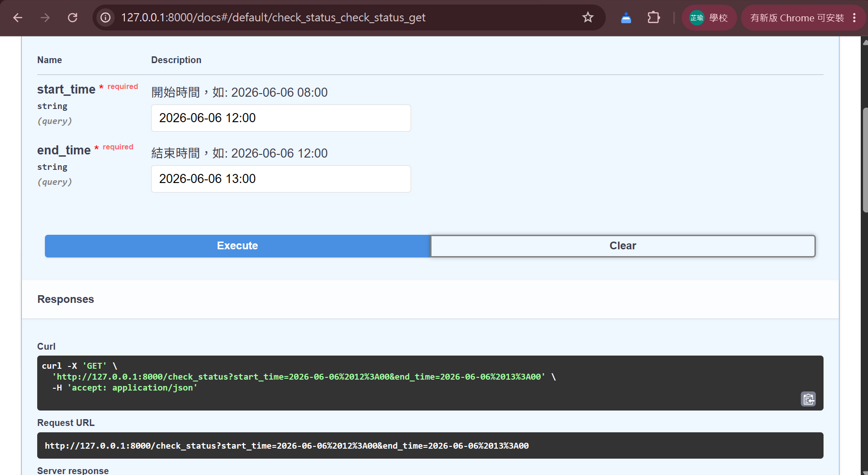This screenshot has width=868, height=475.
Task: Open the blue extension icon
Action: 626,18
